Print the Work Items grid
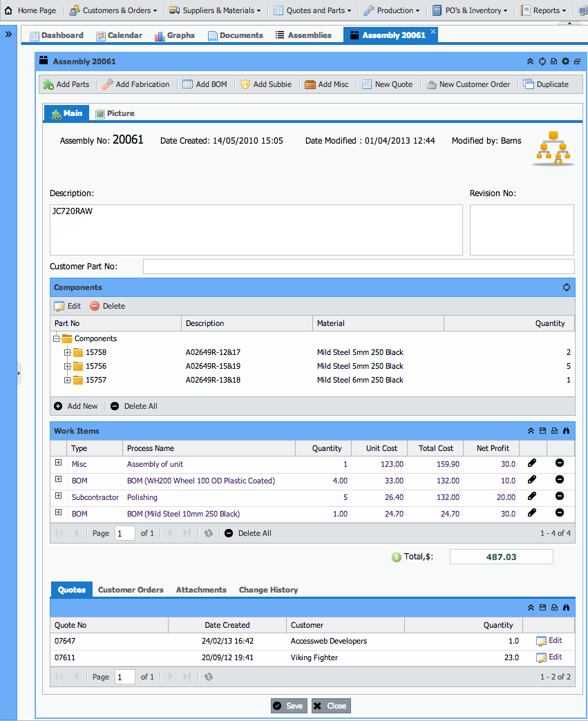The width and height of the screenshot is (588, 721). [x=554, y=431]
